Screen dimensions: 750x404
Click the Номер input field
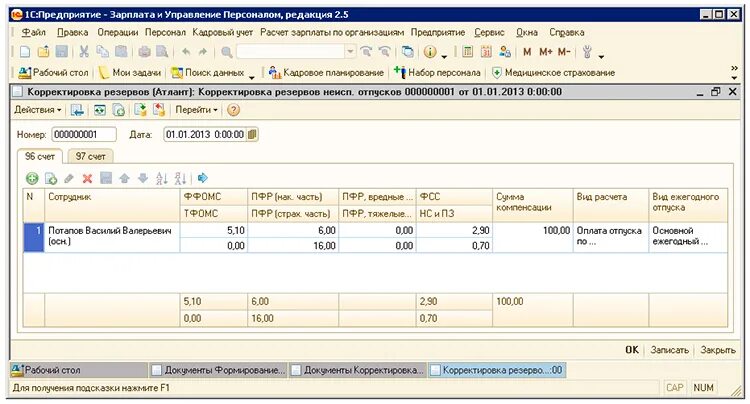tap(84, 134)
